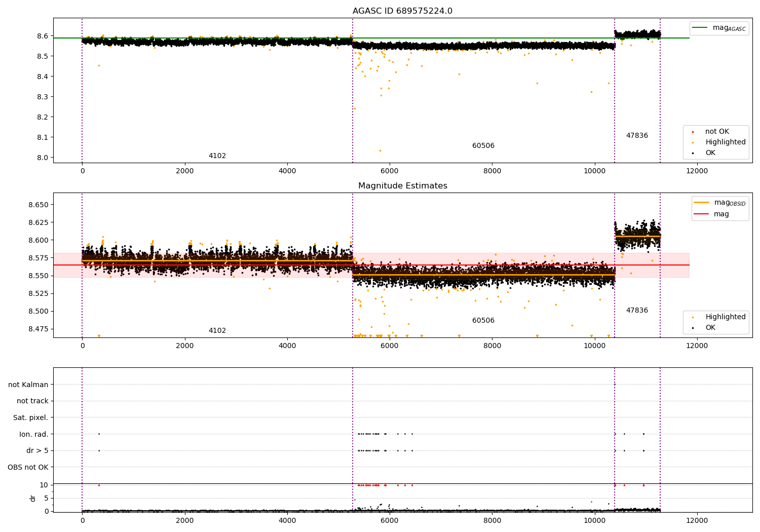Click x-axis tick 12000 under the top plot
Image resolution: width=760 pixels, height=532 pixels.
click(x=697, y=171)
